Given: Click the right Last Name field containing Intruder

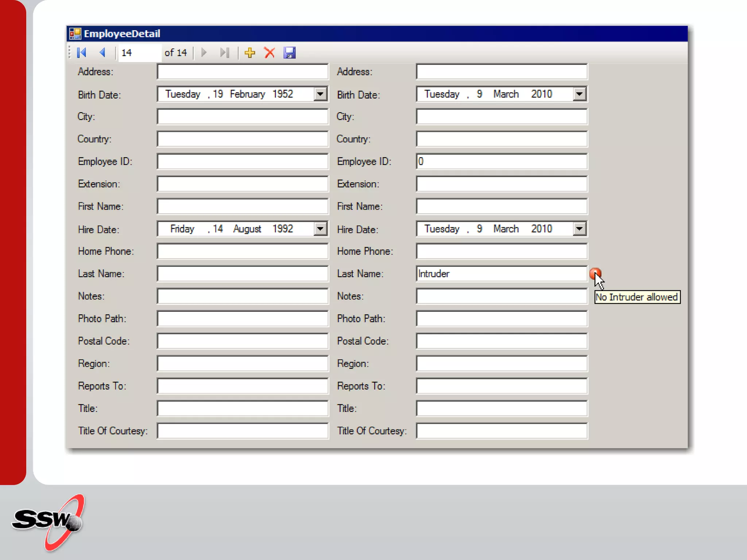Looking at the screenshot, I should (501, 274).
